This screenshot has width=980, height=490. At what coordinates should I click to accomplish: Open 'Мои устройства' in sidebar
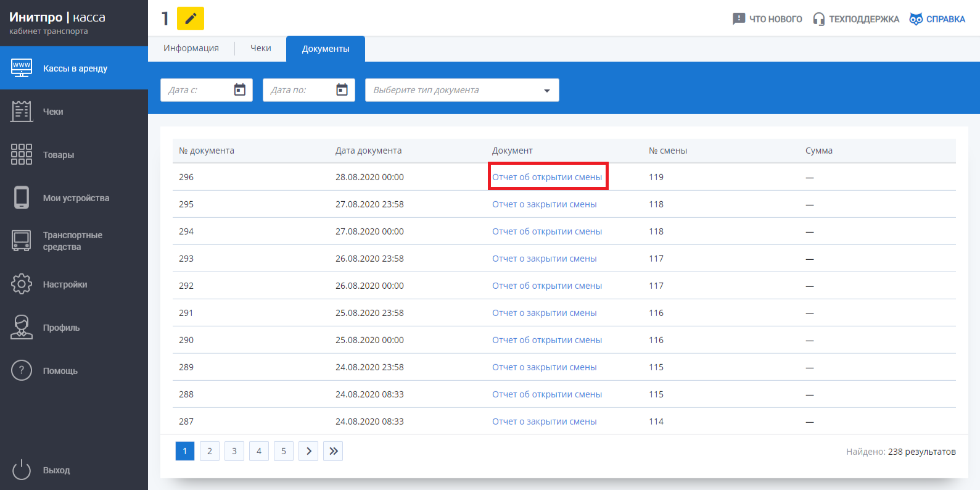[x=74, y=197]
